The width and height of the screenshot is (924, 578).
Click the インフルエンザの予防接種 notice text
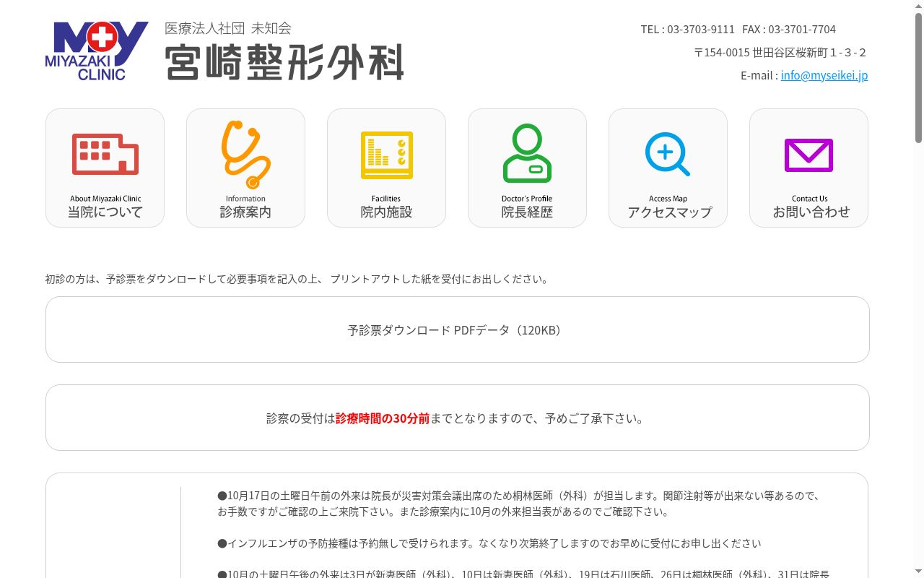click(489, 543)
